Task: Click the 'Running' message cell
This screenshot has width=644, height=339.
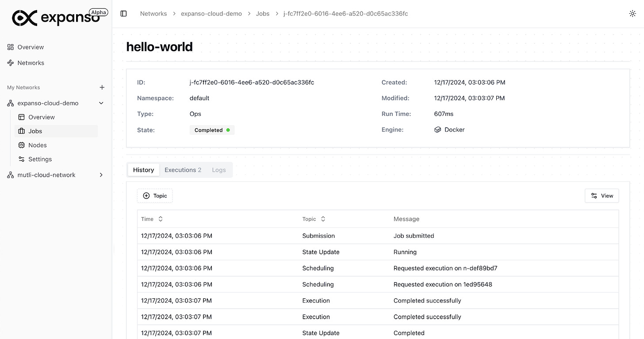Action: [x=405, y=252]
